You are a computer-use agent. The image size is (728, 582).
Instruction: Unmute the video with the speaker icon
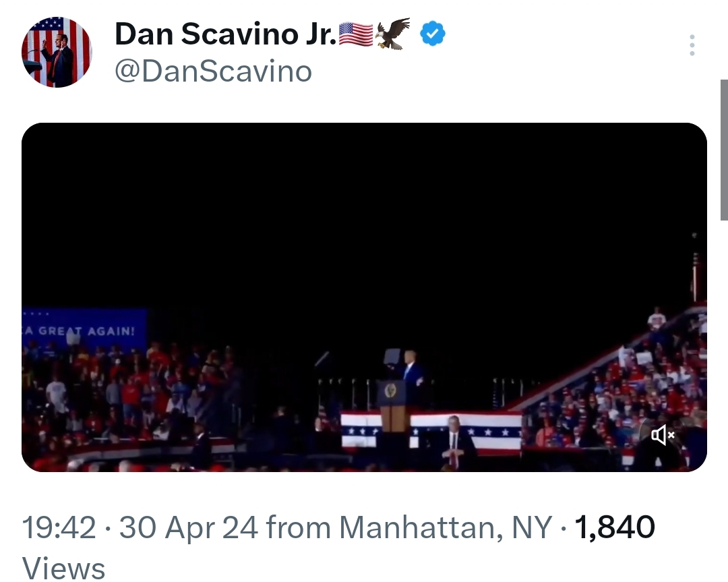(x=663, y=435)
